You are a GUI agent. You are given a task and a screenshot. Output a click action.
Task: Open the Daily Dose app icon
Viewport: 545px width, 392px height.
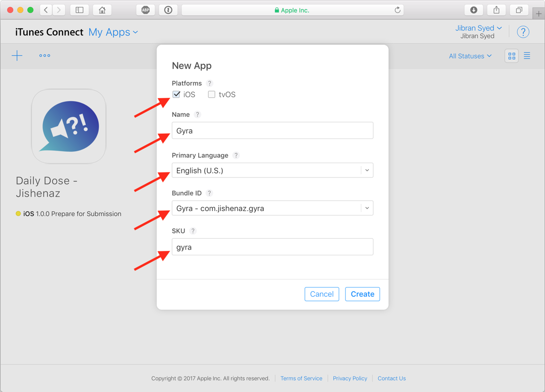click(69, 126)
